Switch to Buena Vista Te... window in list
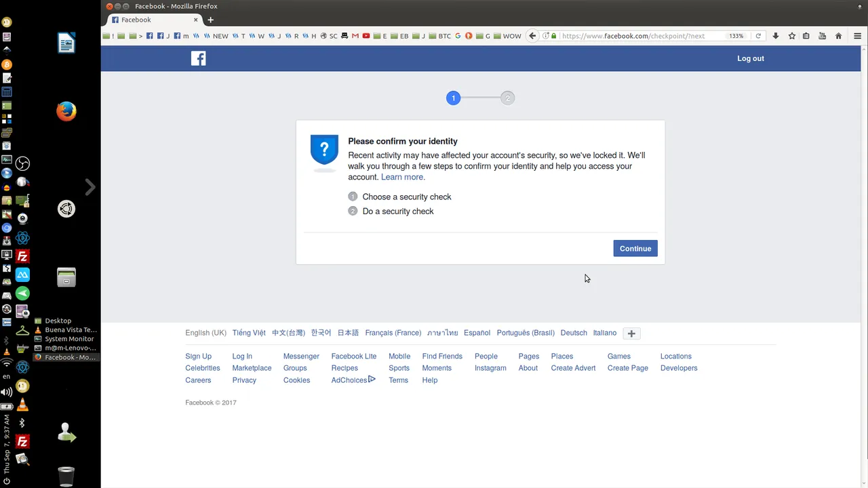 (65, 330)
